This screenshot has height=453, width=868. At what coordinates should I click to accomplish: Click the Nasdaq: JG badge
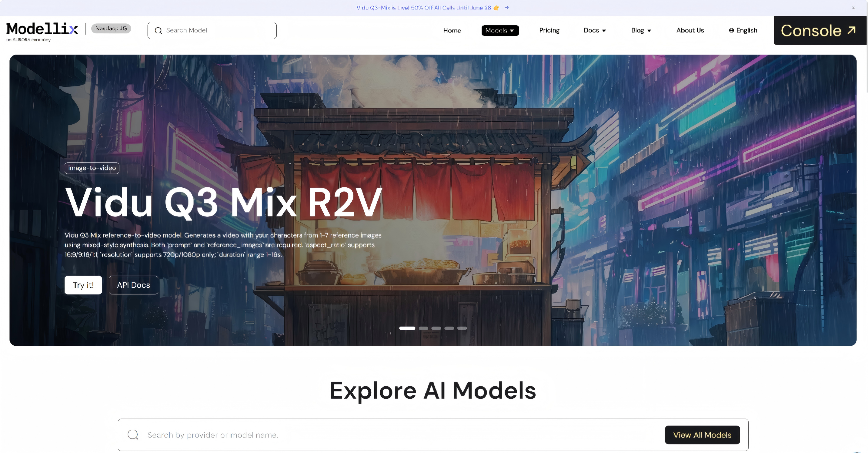point(111,28)
